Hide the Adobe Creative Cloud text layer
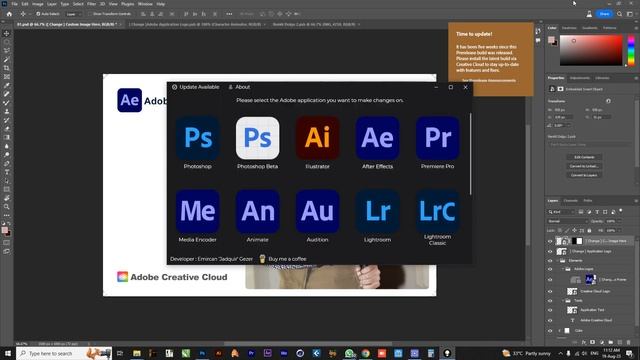Screen dimensions: 640x360 (550, 320)
